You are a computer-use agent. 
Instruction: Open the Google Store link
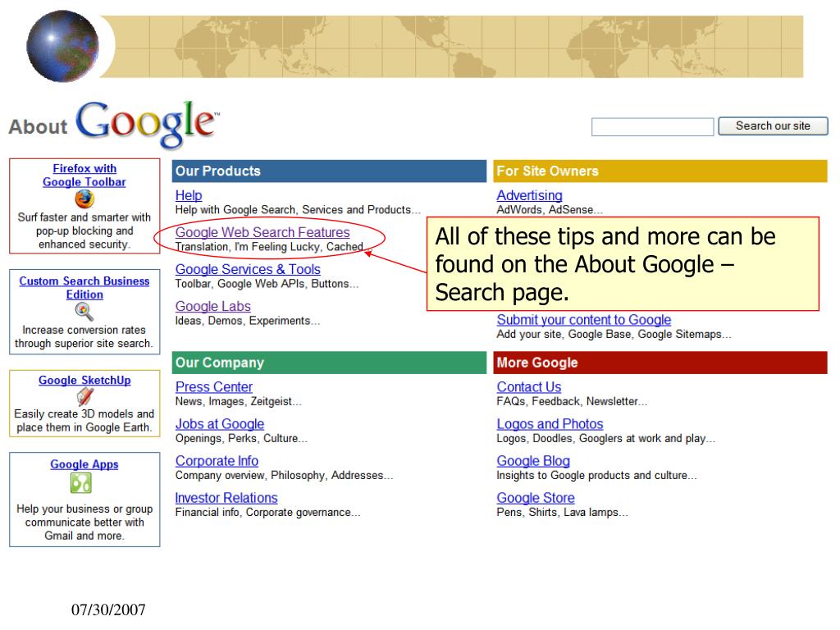click(536, 498)
